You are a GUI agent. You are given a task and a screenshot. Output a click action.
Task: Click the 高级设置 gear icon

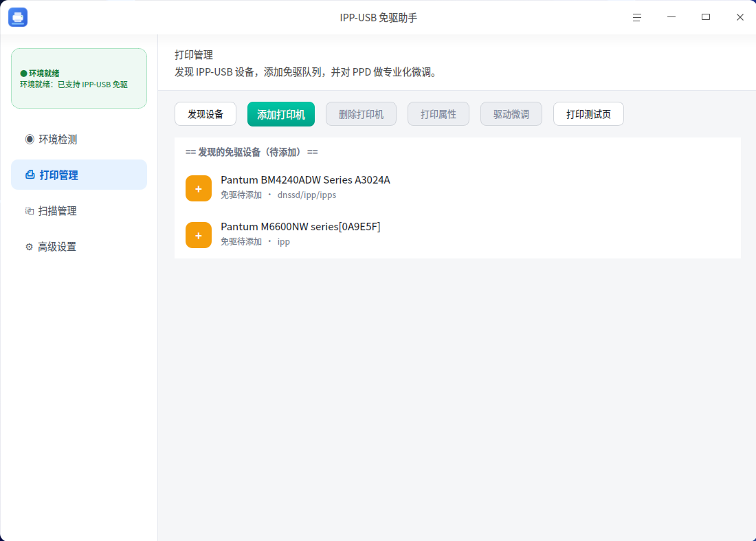pyautogui.click(x=30, y=247)
